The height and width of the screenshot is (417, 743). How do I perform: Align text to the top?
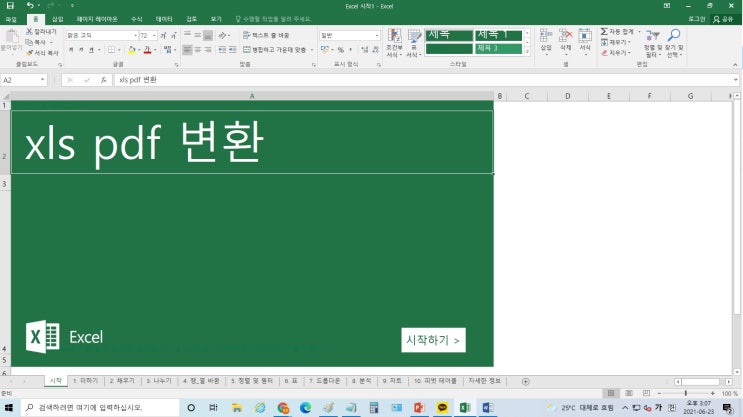[x=188, y=35]
